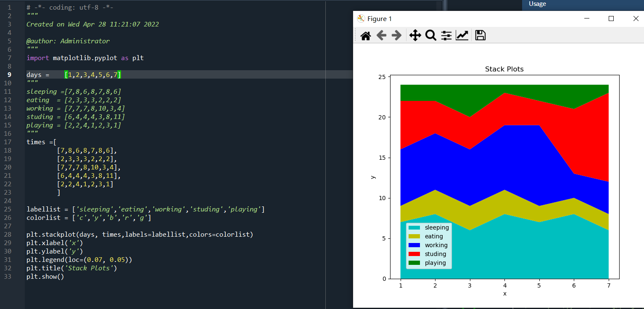Reset the plot view with Home icon

coord(366,36)
